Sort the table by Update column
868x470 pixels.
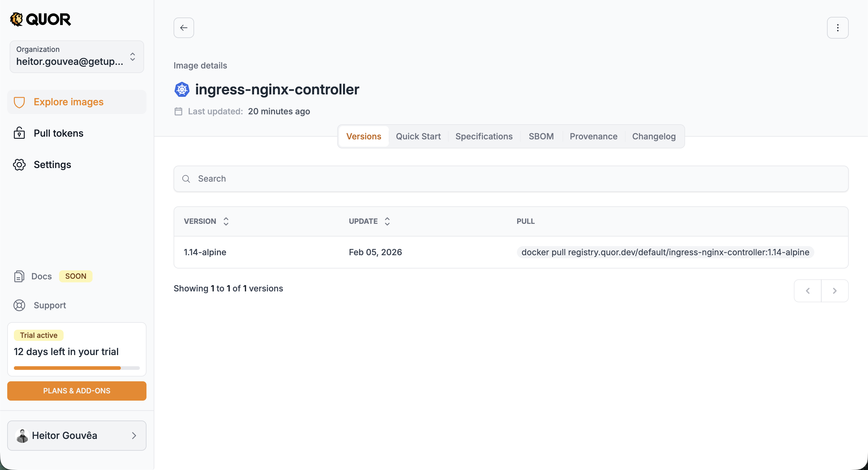coord(387,221)
